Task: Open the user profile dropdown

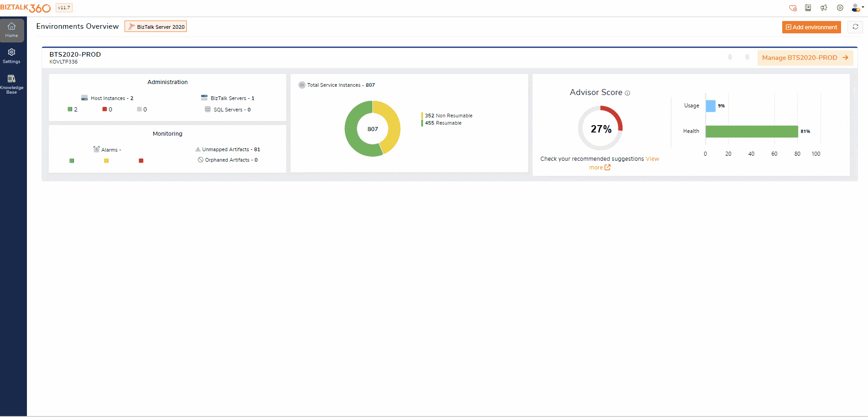Action: [x=857, y=8]
